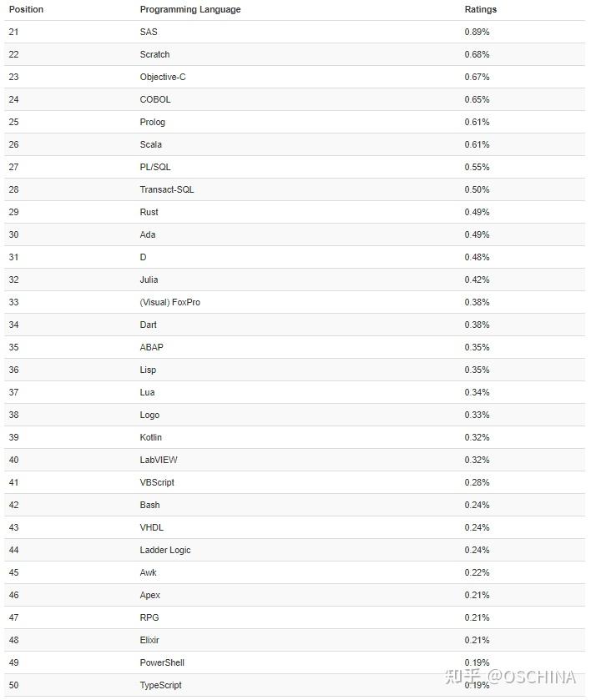Select position number 21 cell
This screenshot has height=700, width=591.
pyautogui.click(x=13, y=32)
